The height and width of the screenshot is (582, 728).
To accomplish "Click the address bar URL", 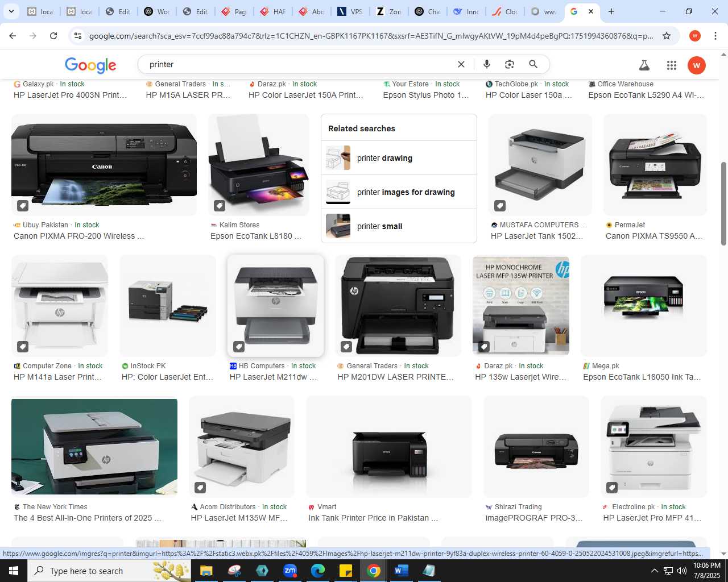I will [x=371, y=36].
